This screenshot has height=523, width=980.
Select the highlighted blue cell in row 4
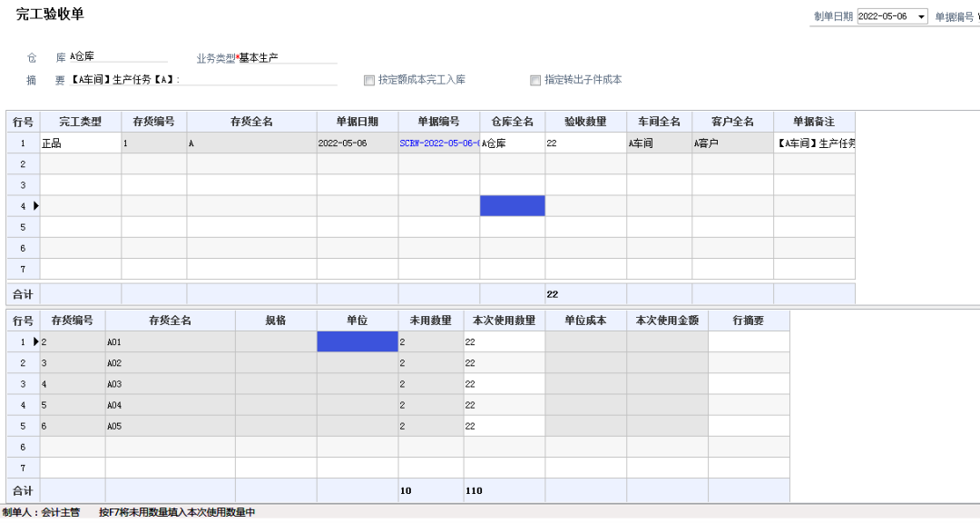(x=513, y=205)
